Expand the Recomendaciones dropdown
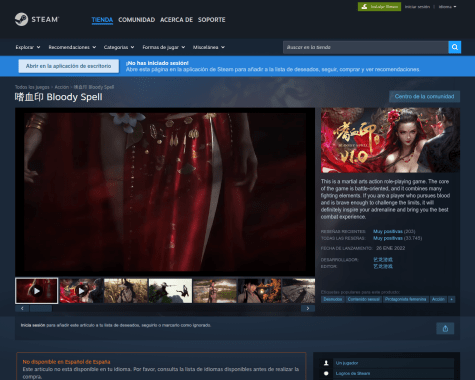The width and height of the screenshot is (475, 380). [x=72, y=47]
